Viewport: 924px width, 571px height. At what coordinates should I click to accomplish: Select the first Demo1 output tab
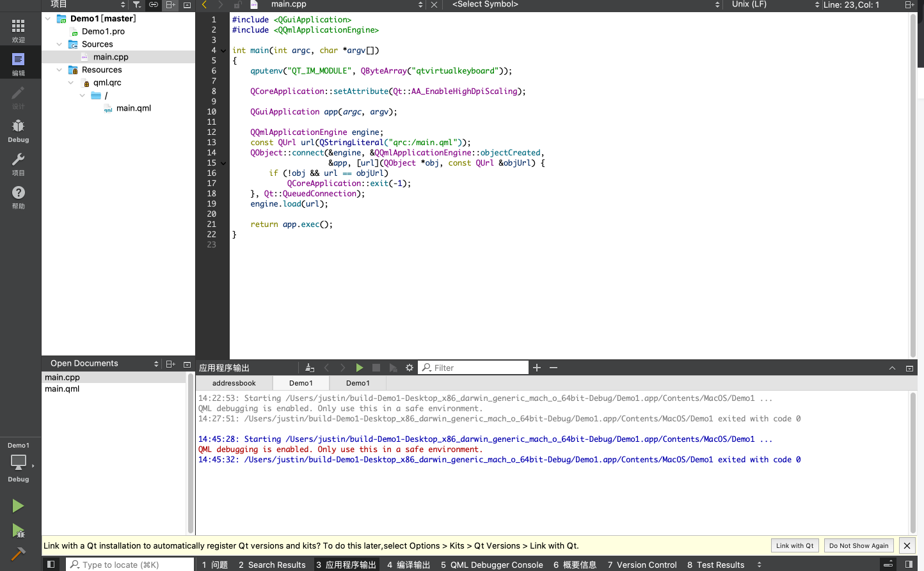(301, 383)
